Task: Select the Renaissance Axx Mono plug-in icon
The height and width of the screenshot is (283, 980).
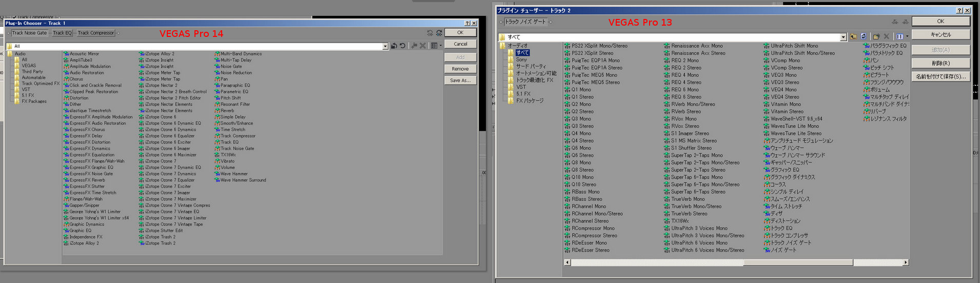Action: pyautogui.click(x=667, y=46)
